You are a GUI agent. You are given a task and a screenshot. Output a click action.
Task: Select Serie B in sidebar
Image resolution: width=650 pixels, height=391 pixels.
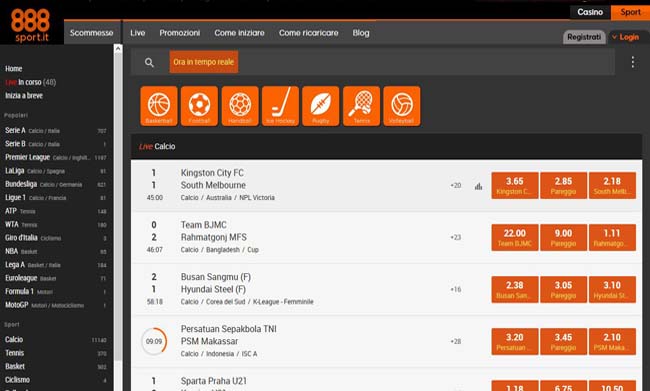(56, 144)
